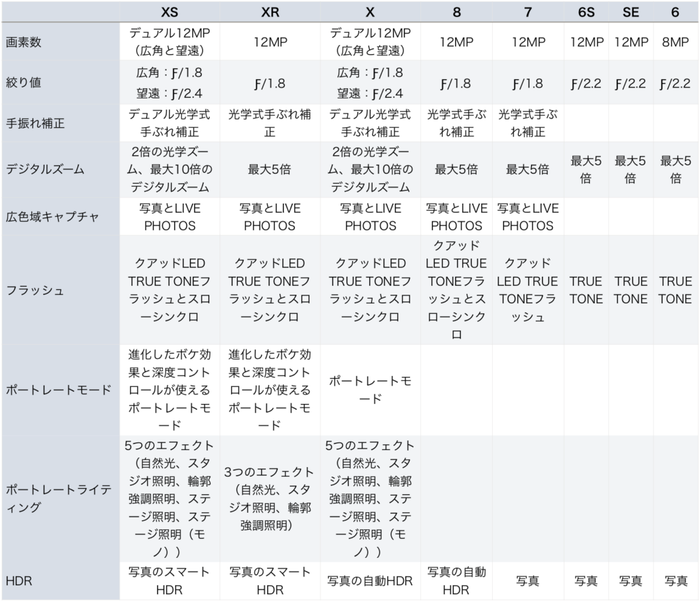Click the 手振れ補正 row label

point(61,123)
